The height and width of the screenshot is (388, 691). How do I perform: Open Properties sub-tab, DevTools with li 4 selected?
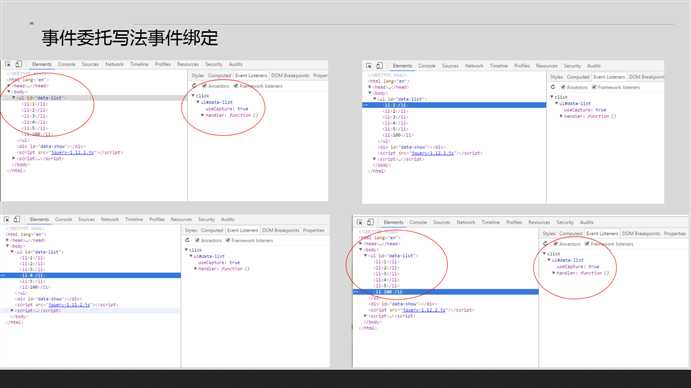314,230
